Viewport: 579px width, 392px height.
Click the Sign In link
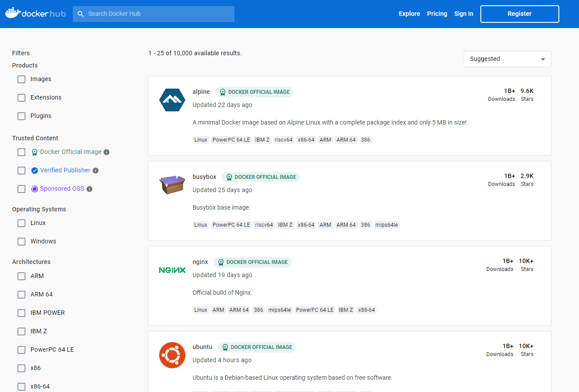(464, 14)
